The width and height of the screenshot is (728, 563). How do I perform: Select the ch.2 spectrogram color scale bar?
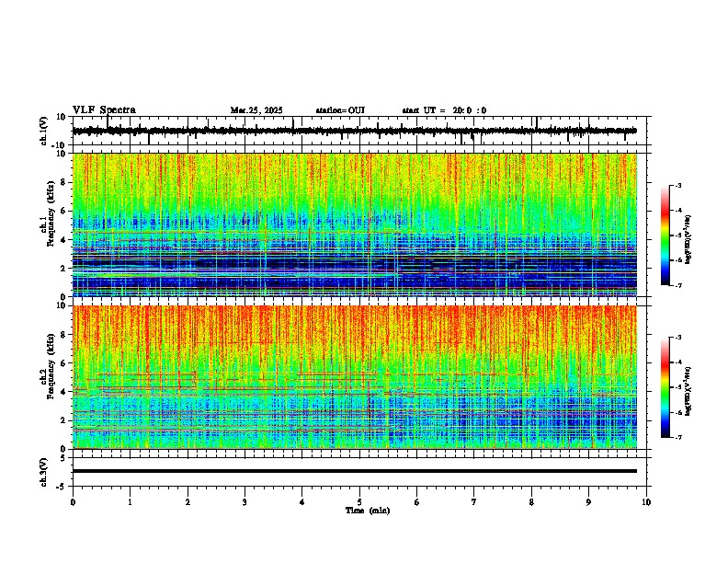click(665, 387)
